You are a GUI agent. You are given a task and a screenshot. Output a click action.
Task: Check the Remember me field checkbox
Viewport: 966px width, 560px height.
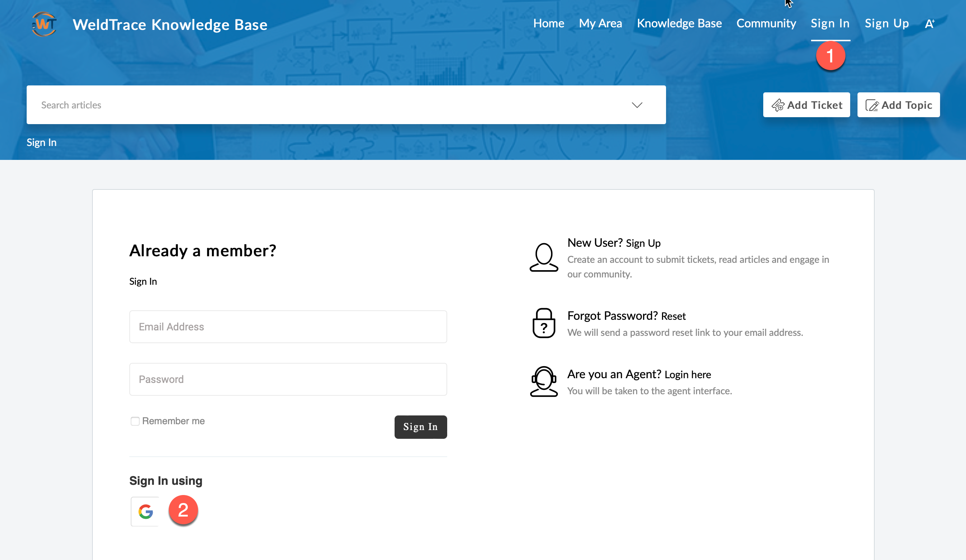point(135,421)
